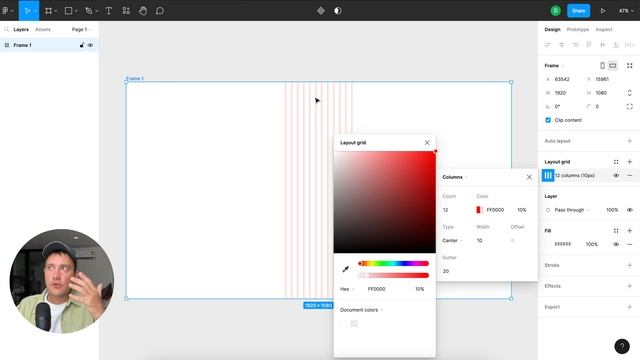Open the Page 1 dropdown
Image resolution: width=640 pixels, height=360 pixels.
point(81,29)
